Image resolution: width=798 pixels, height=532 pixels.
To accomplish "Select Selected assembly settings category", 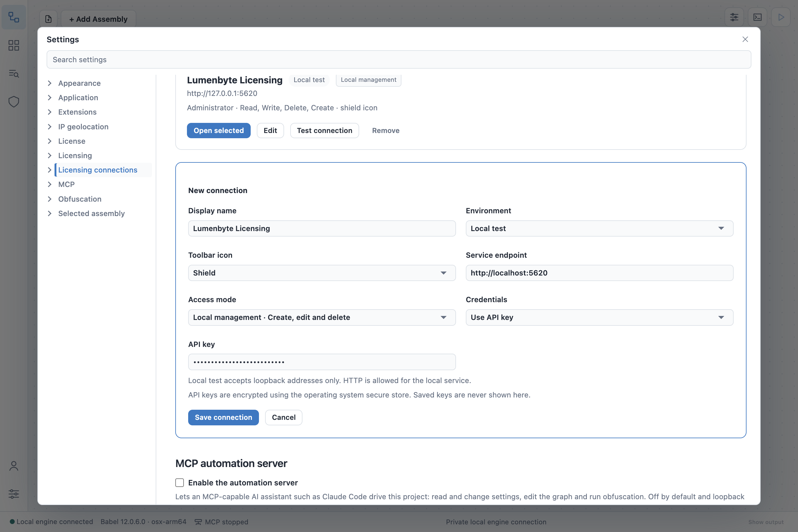I will pyautogui.click(x=91, y=213).
